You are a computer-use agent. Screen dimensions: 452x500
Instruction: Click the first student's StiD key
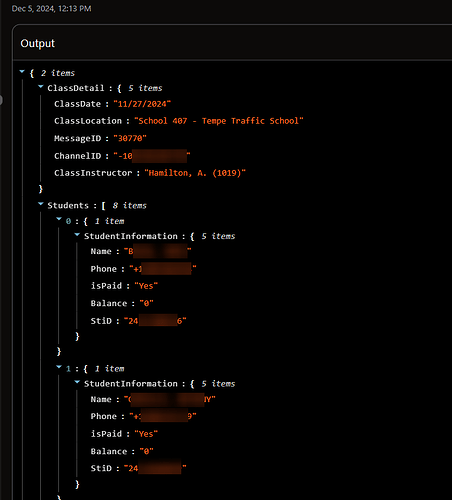coord(101,321)
